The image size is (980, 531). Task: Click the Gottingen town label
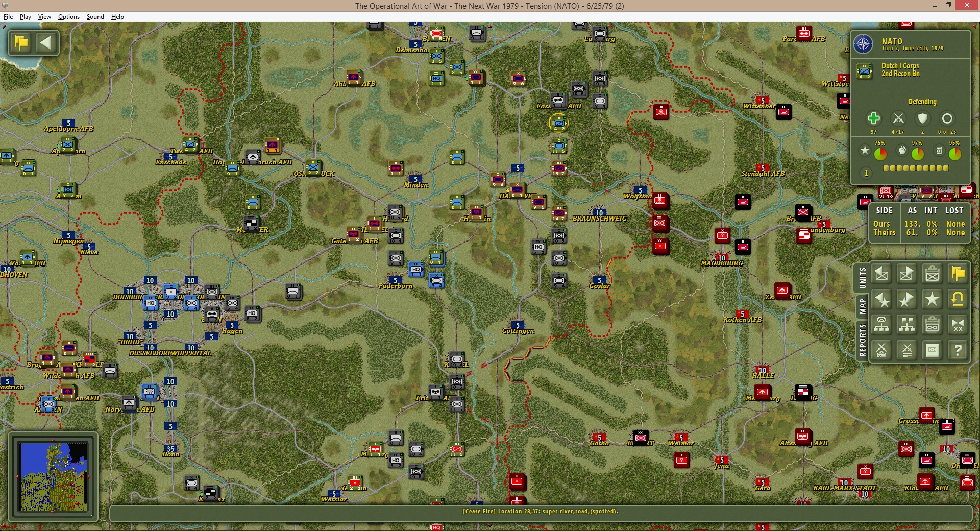coord(518,331)
